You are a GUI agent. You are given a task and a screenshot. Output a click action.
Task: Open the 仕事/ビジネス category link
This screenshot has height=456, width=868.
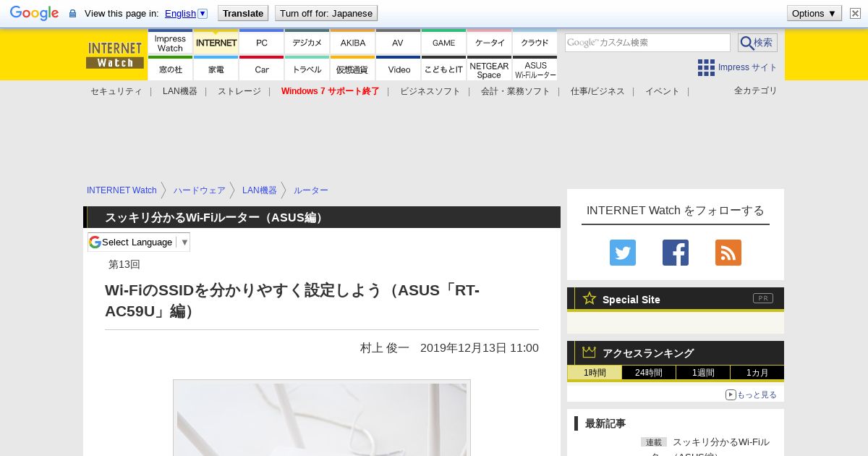tap(597, 91)
